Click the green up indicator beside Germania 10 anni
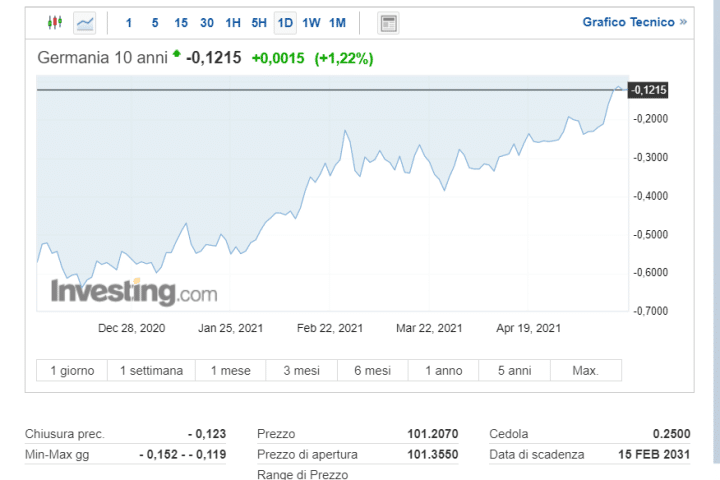Viewport: 720px width, 480px height. 177,54
